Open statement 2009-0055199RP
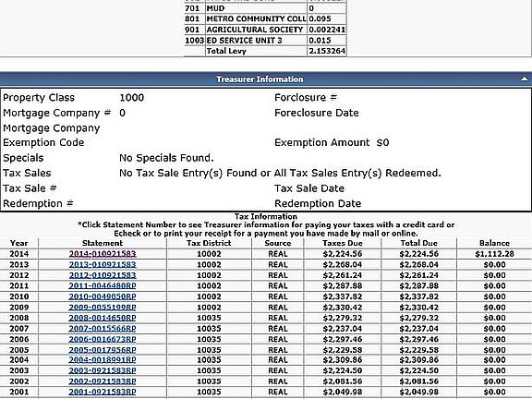This screenshot has width=532, height=399. point(103,307)
